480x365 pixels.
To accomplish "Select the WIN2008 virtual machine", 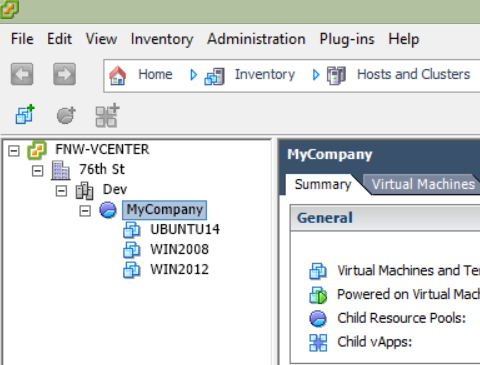I will click(180, 249).
